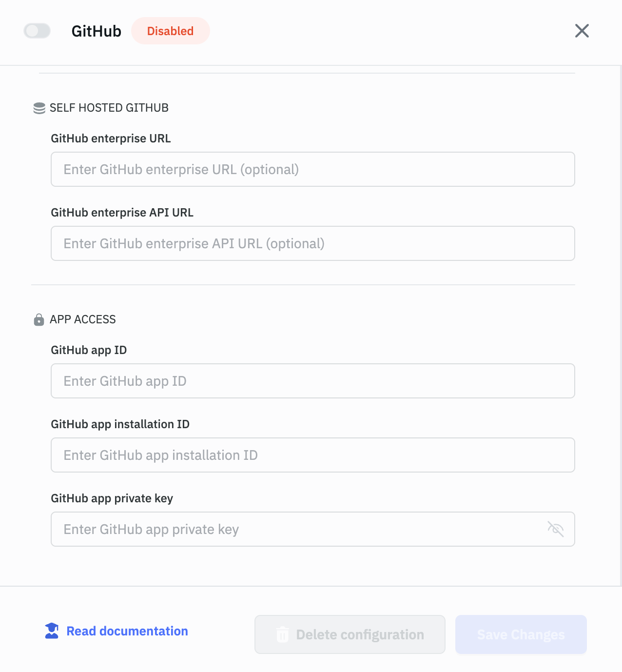Click the Disabled status badge
Screen dimensions: 622x672
(x=170, y=31)
